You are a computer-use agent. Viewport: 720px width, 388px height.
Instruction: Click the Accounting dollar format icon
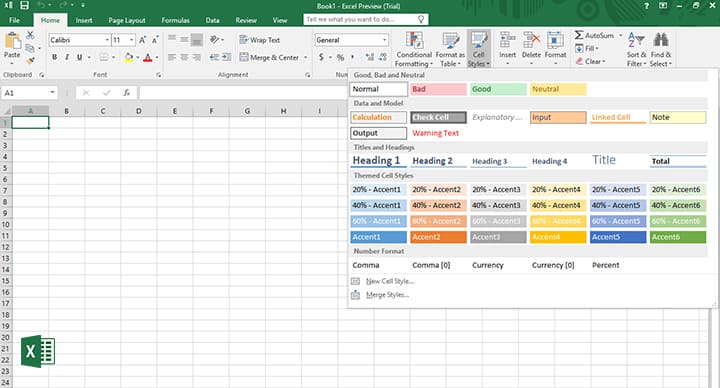[x=321, y=57]
